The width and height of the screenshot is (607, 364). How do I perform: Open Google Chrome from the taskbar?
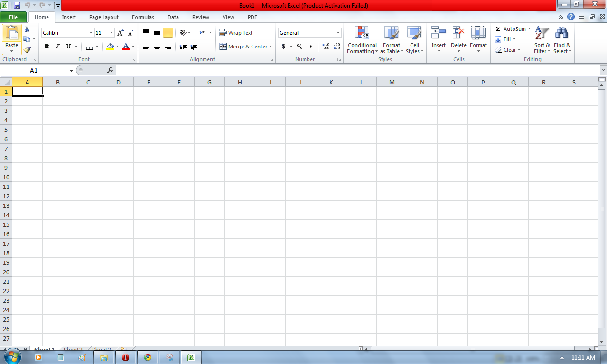(x=148, y=357)
